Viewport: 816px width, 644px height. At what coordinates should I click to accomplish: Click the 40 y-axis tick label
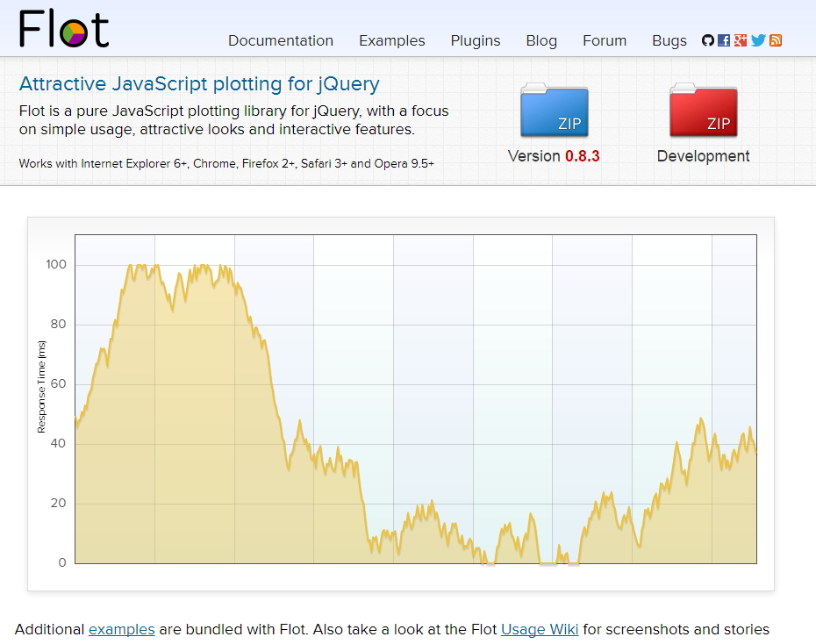coord(58,443)
